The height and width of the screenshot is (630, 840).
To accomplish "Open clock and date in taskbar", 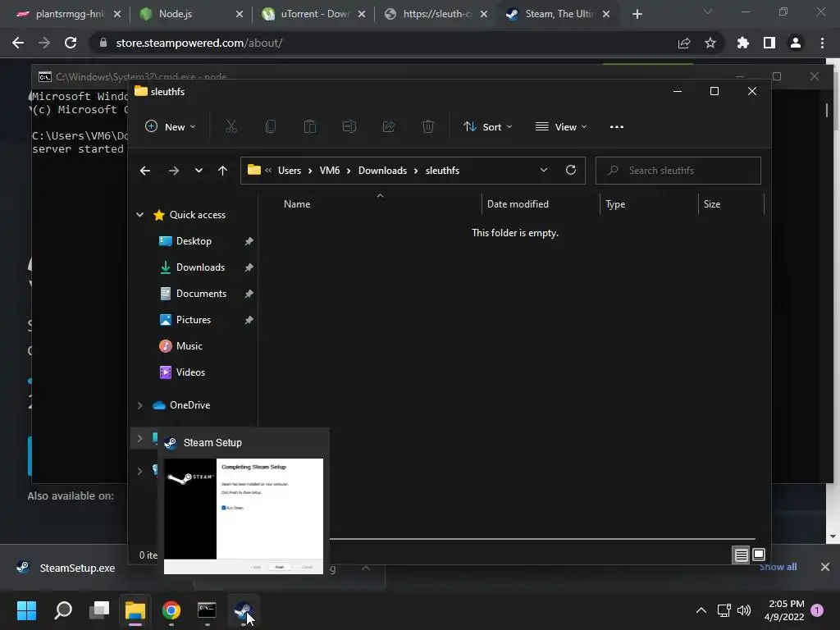I will (784, 610).
